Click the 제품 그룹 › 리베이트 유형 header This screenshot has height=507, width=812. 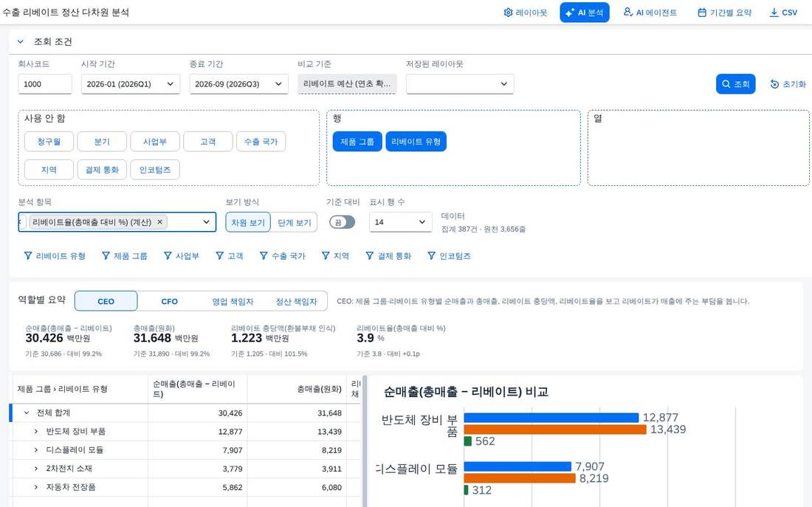[x=80, y=389]
